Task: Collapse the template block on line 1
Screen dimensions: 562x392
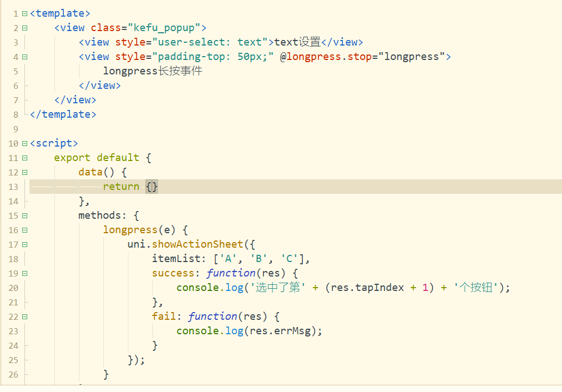Action: (x=24, y=13)
